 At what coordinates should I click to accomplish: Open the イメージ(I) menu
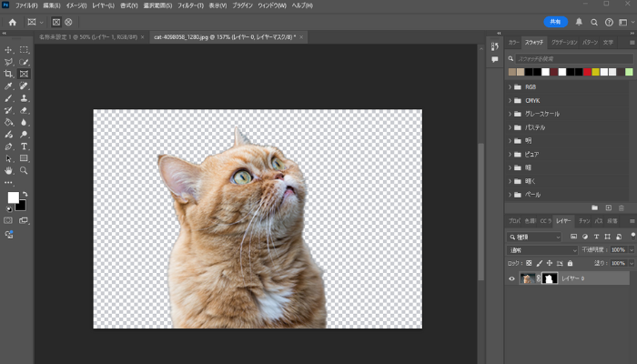pyautogui.click(x=76, y=5)
